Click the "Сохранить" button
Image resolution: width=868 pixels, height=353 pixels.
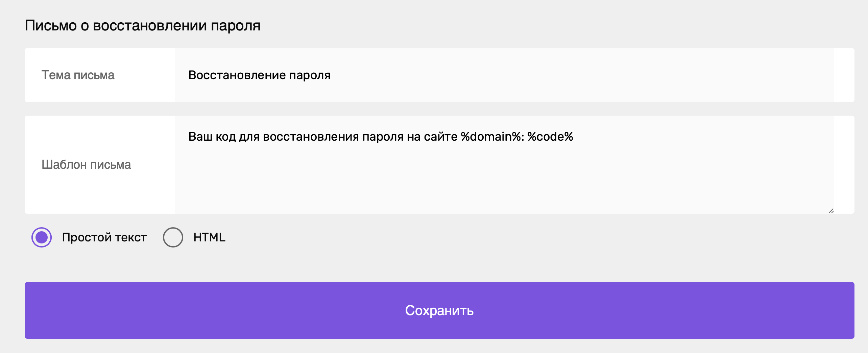point(439,310)
